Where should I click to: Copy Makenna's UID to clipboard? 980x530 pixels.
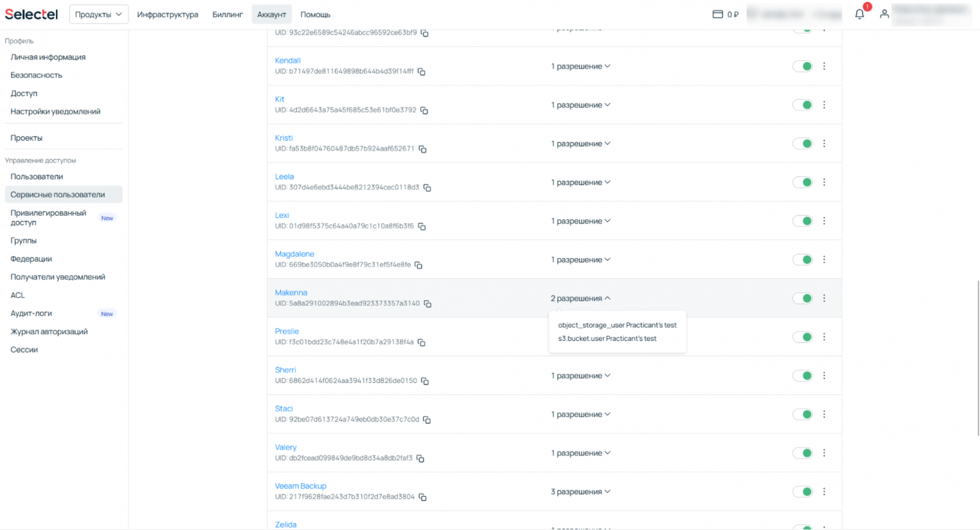[x=428, y=304]
